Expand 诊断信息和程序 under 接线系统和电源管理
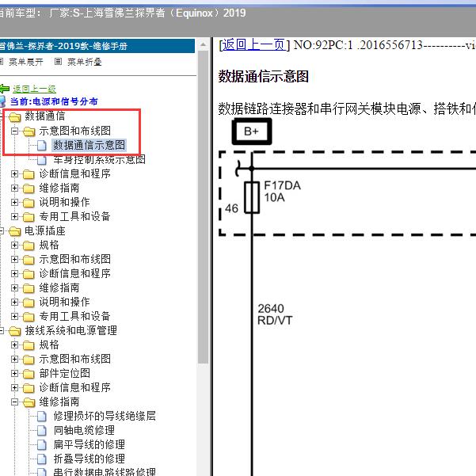 click(14, 388)
